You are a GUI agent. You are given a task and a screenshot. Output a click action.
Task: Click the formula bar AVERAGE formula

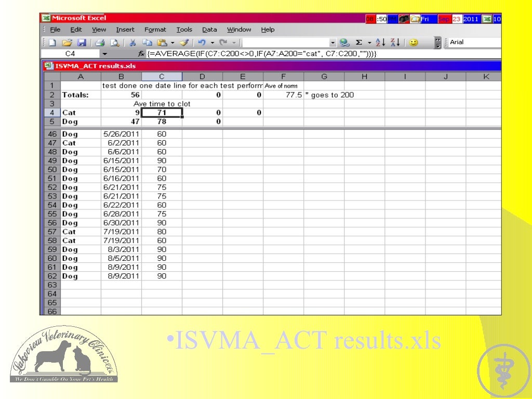(x=262, y=54)
